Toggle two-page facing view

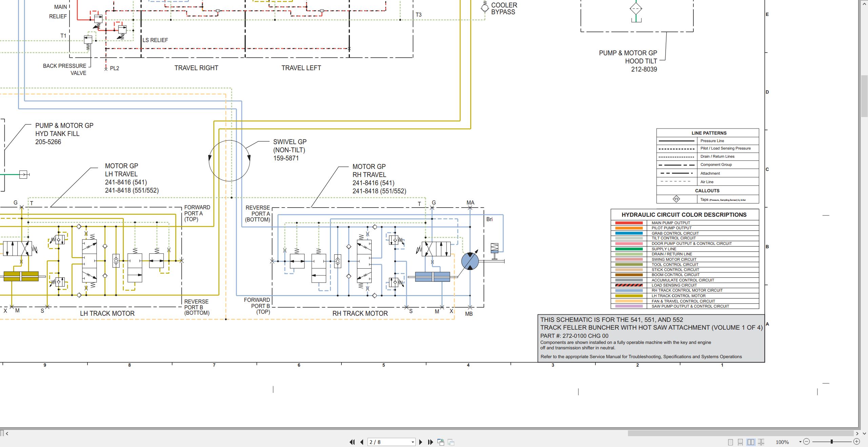point(751,442)
